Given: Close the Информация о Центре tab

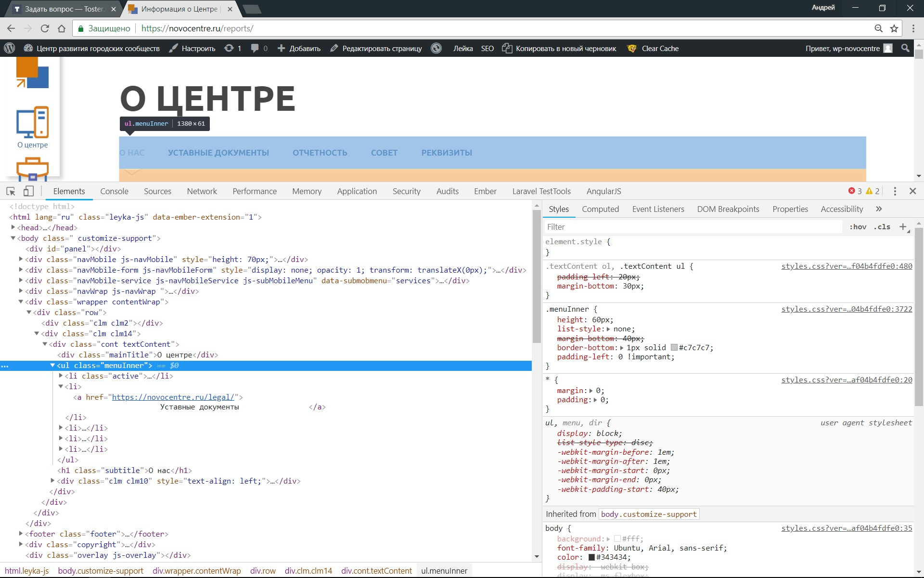Looking at the screenshot, I should coord(230,9).
